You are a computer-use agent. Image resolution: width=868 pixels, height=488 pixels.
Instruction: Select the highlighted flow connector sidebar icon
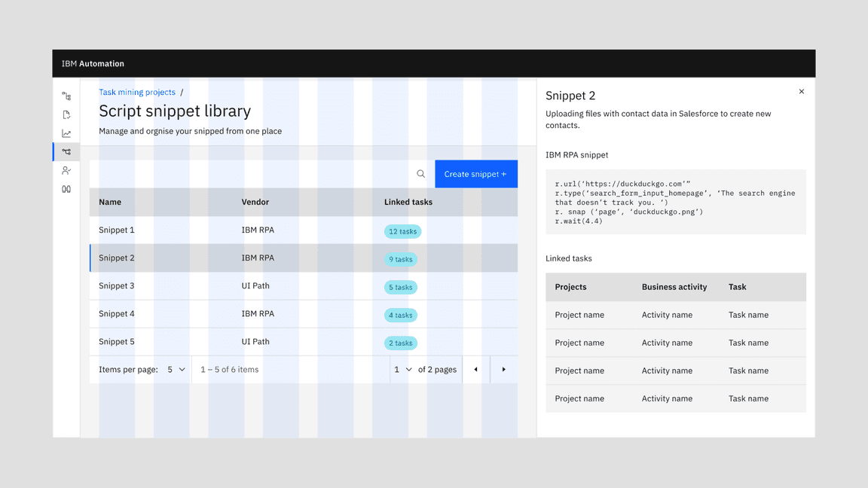click(x=66, y=152)
